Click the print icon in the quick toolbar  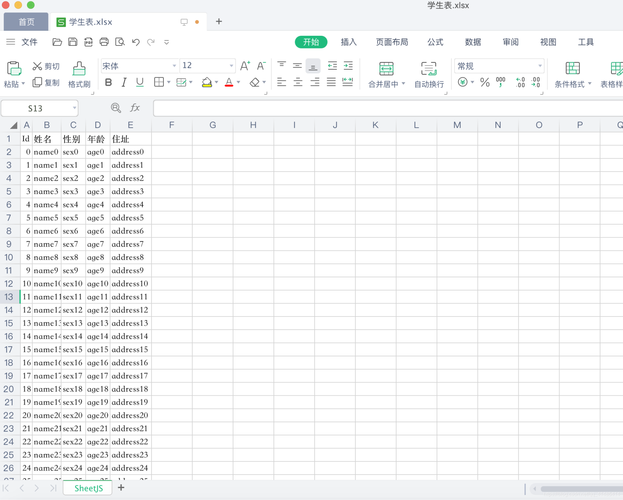pos(104,42)
